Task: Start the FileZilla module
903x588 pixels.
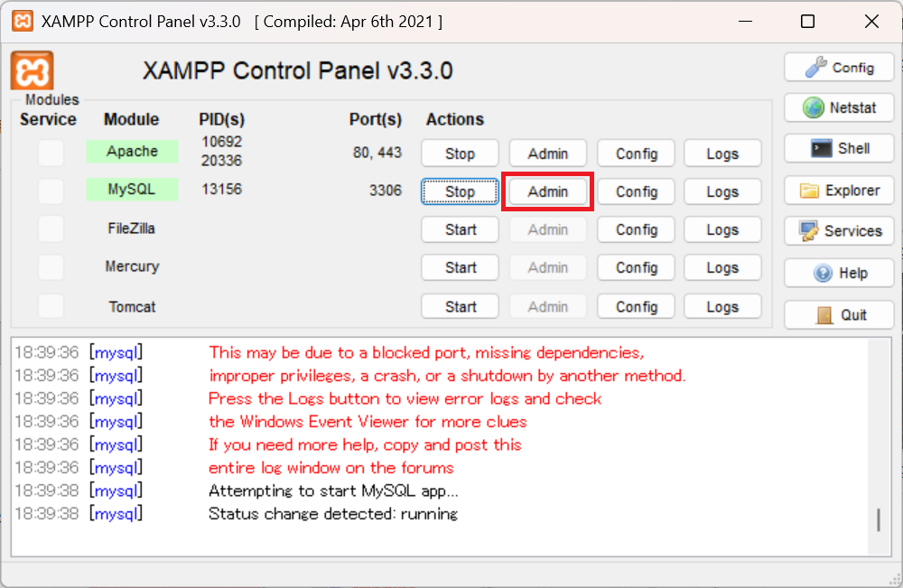Action: point(460,229)
